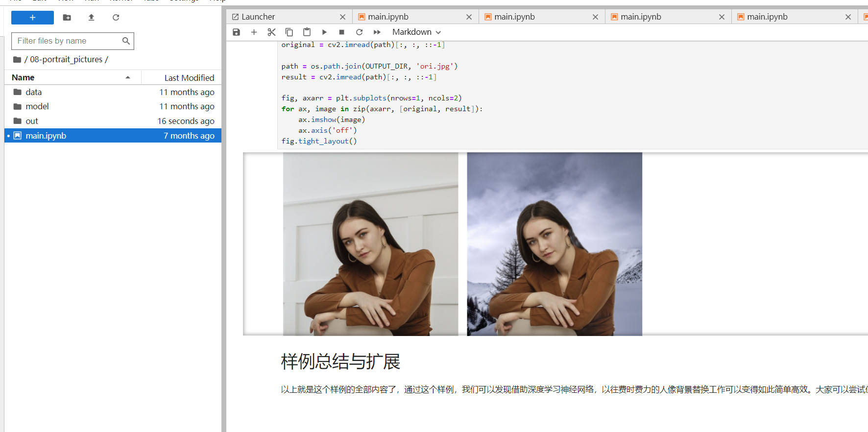Image resolution: width=868 pixels, height=432 pixels.
Task: Click the Filter files by name field
Action: tap(72, 41)
